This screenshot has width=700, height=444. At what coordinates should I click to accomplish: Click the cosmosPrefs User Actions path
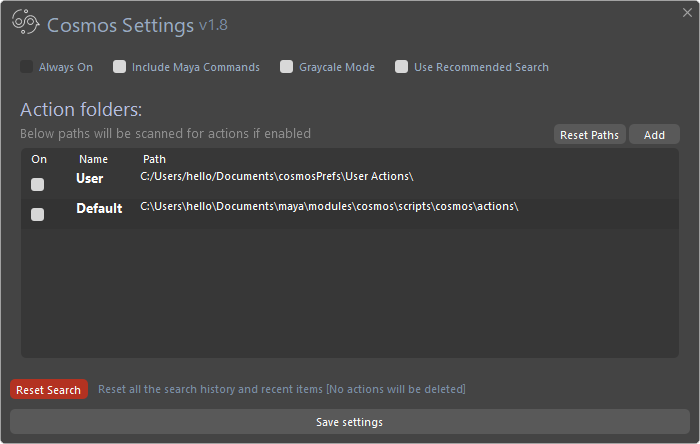coord(277,176)
